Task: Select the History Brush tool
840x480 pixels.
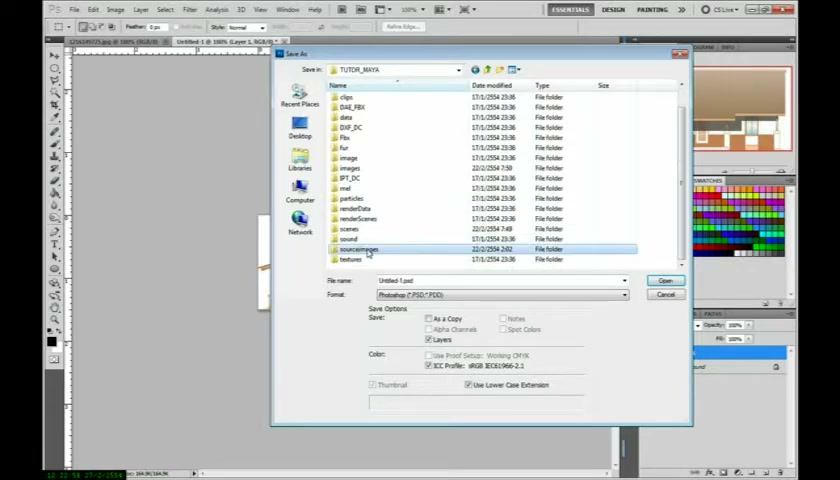Action: 55,169
